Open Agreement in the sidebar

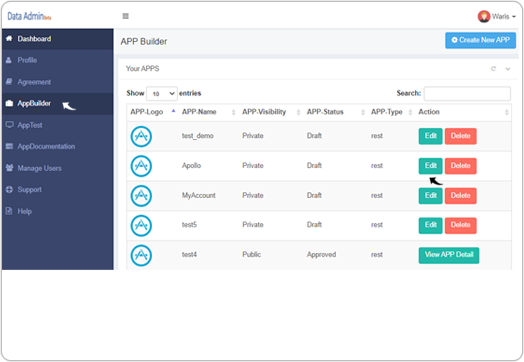point(57,82)
